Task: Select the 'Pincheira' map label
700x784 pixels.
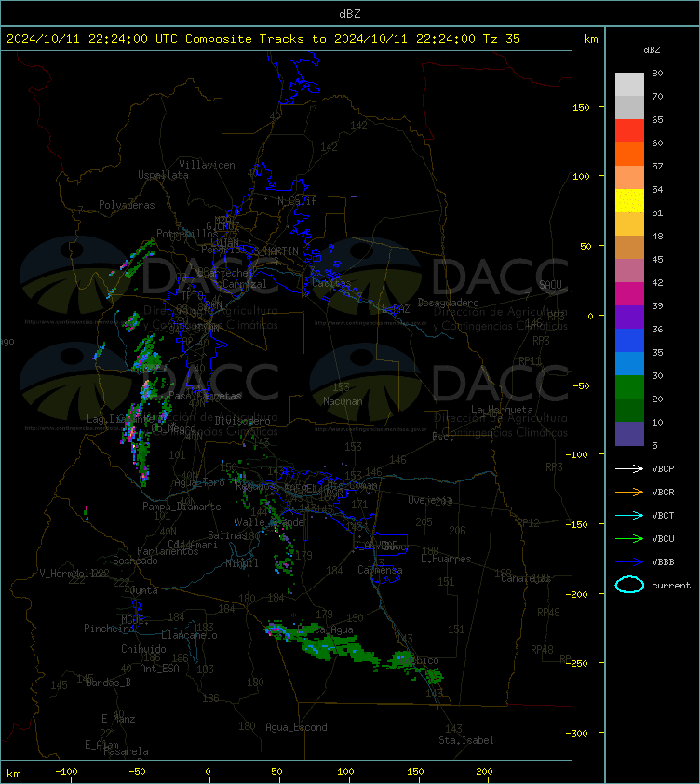Action: [109, 628]
